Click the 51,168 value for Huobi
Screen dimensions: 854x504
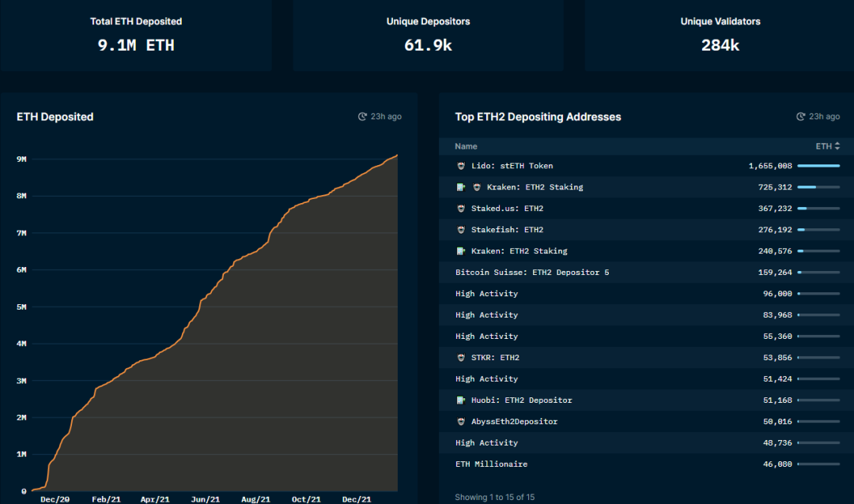tap(778, 400)
